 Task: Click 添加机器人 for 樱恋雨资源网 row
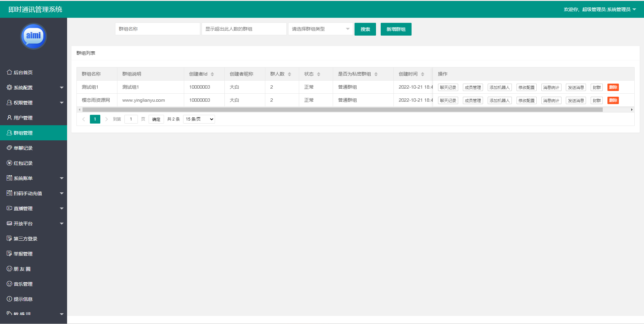500,100
